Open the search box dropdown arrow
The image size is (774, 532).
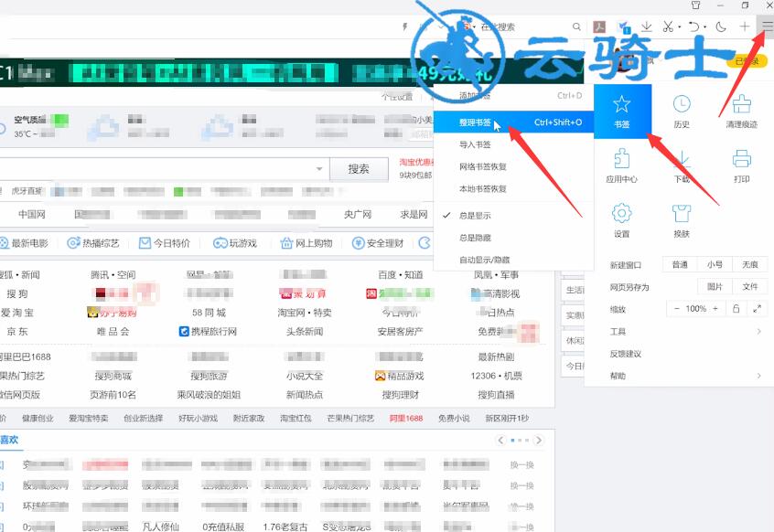[319, 169]
